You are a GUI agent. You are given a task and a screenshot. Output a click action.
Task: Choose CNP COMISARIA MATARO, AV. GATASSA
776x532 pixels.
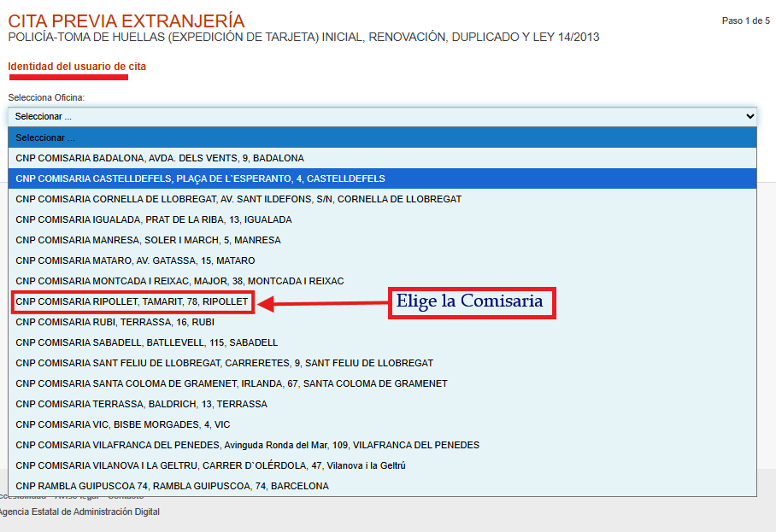pyautogui.click(x=132, y=260)
